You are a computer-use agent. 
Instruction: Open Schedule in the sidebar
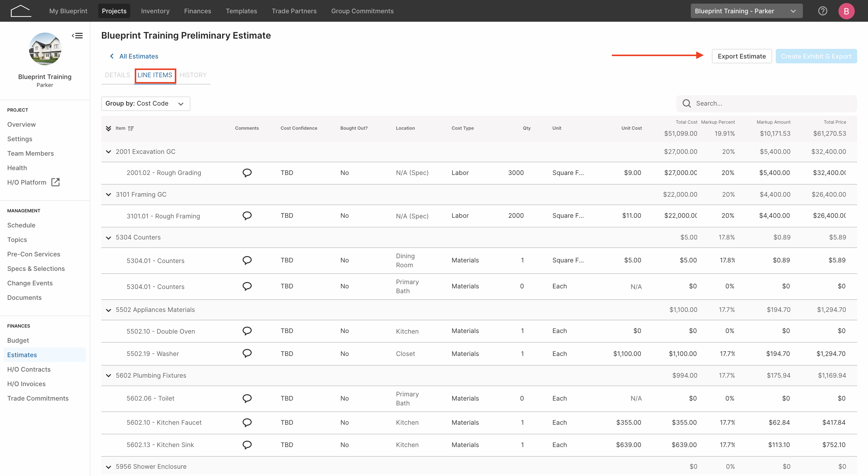(21, 225)
